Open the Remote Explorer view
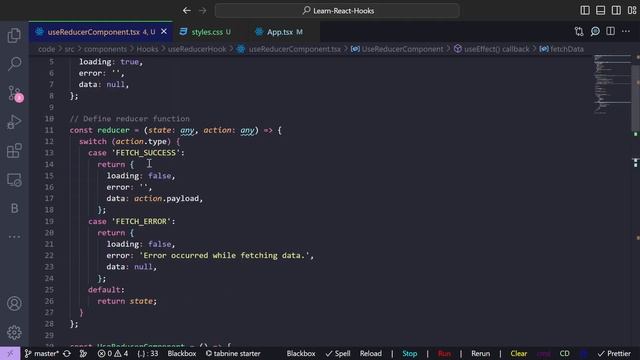The width and height of the screenshot is (640, 360). tap(14, 180)
